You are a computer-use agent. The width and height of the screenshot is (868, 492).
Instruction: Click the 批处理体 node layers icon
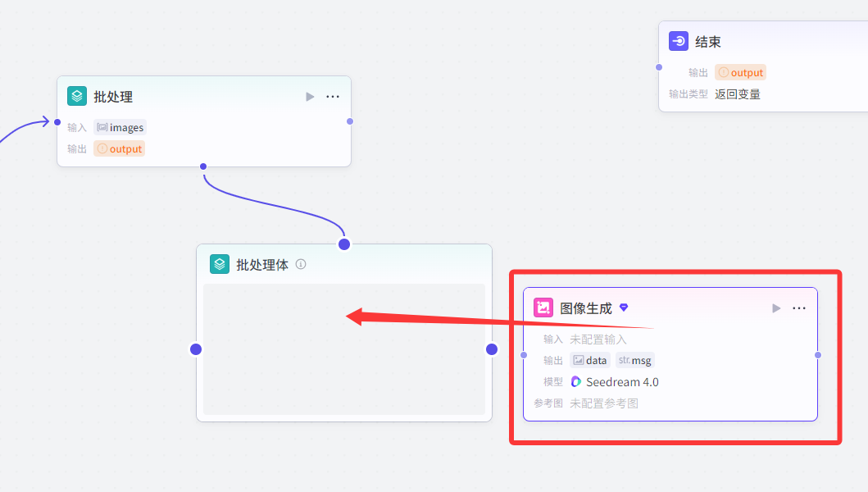(x=220, y=264)
